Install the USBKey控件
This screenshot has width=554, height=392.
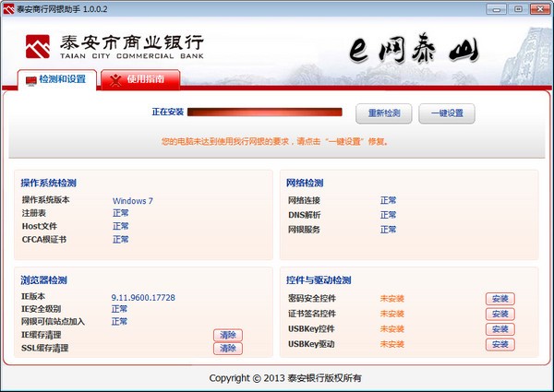[500, 329]
